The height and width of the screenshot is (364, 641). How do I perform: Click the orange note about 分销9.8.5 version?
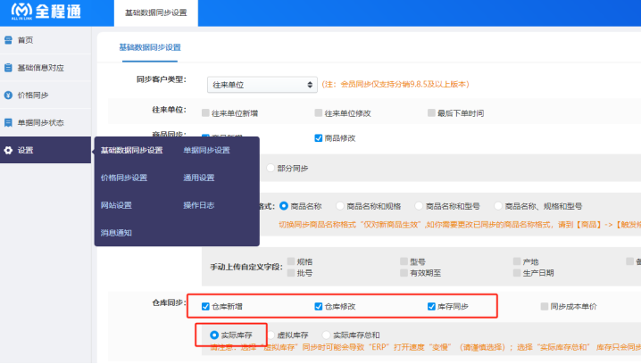point(395,84)
